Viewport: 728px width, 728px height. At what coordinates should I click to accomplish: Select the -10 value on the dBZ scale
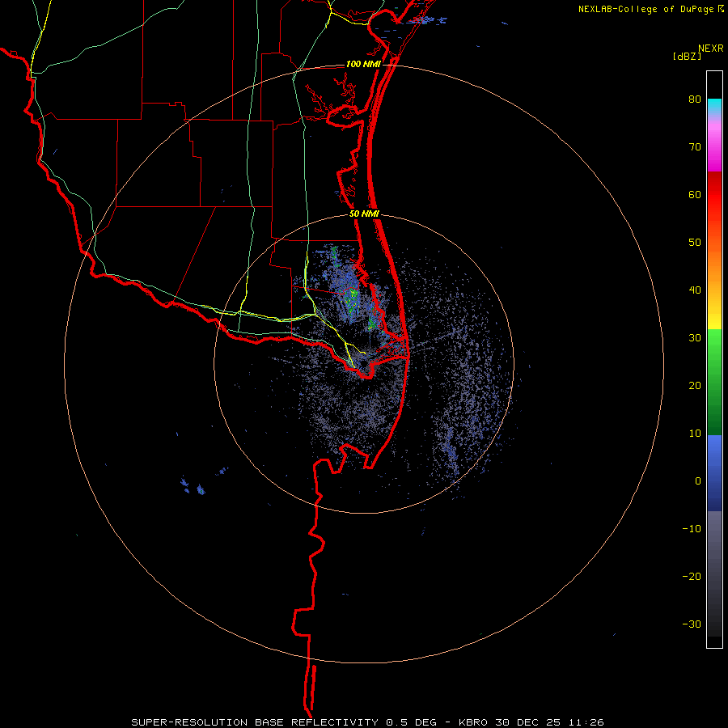(692, 529)
